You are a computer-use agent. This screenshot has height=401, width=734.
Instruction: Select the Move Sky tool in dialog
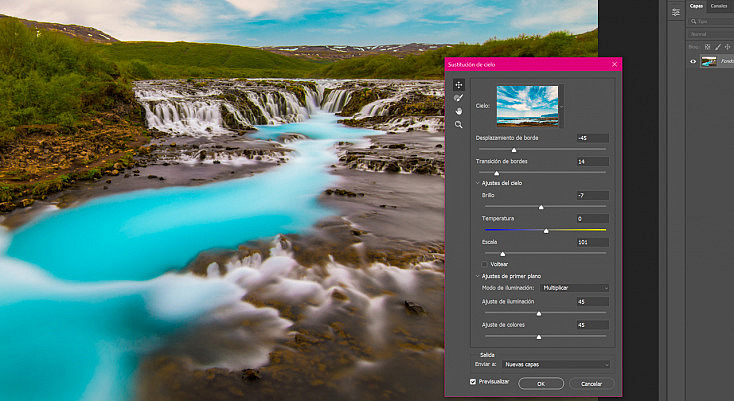(458, 85)
